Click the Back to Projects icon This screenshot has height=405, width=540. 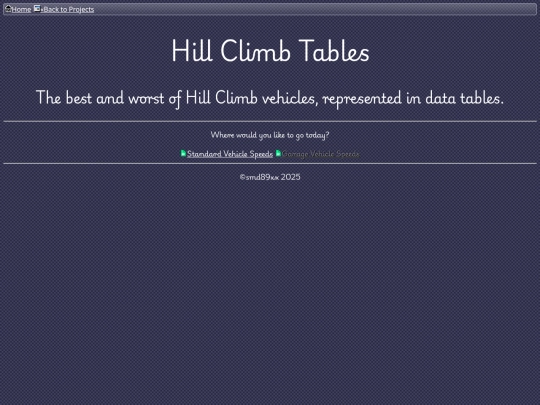pyautogui.click(x=37, y=9)
